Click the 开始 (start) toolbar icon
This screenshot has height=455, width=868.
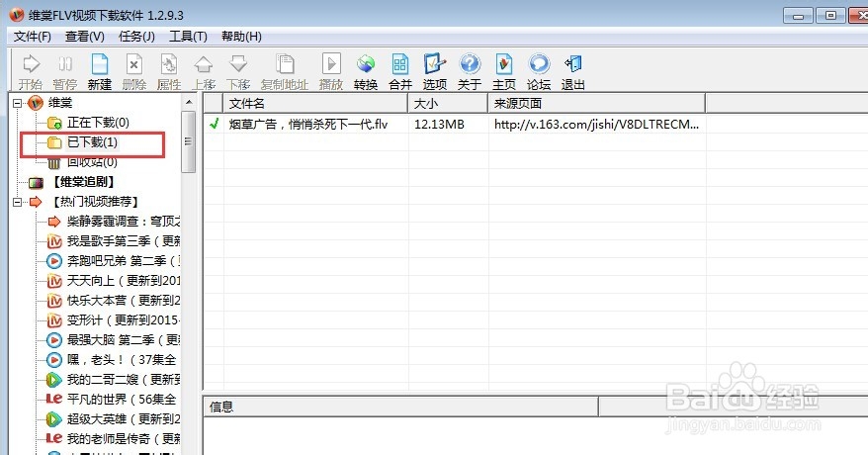pyautogui.click(x=31, y=72)
